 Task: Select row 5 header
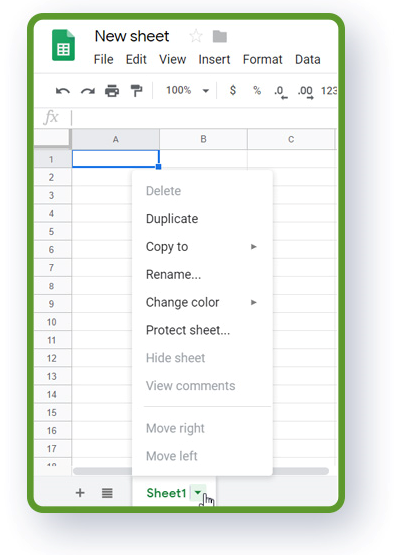coord(52,231)
